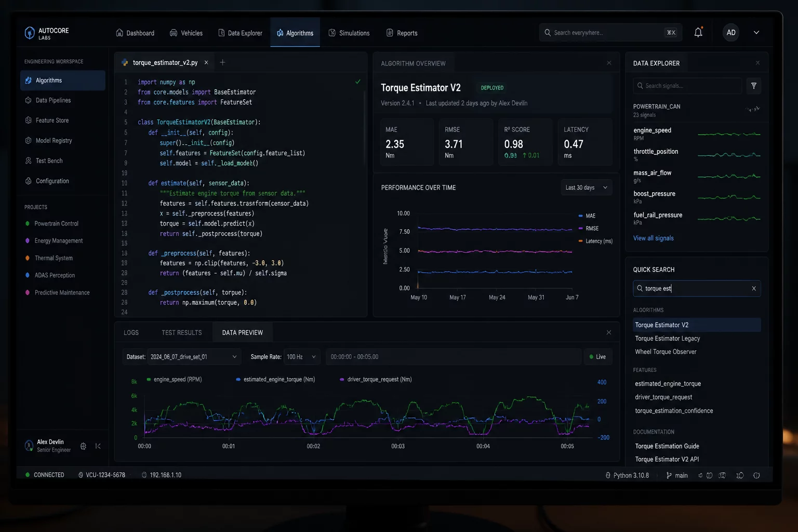
Task: Open the filter signals funnel button
Action: tap(754, 86)
